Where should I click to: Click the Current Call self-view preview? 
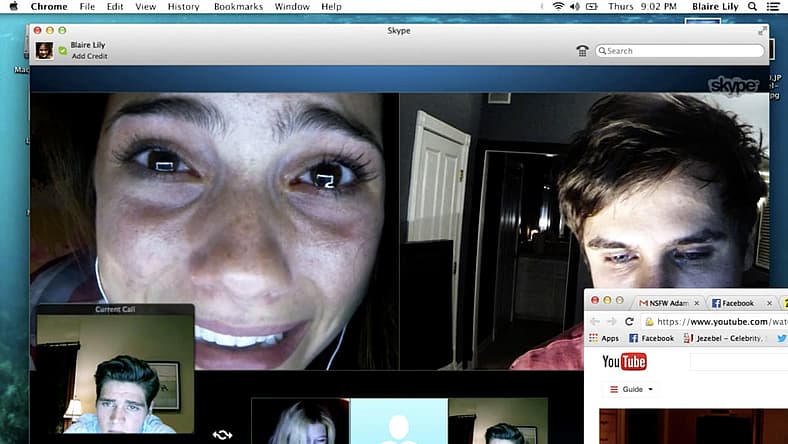pos(115,374)
